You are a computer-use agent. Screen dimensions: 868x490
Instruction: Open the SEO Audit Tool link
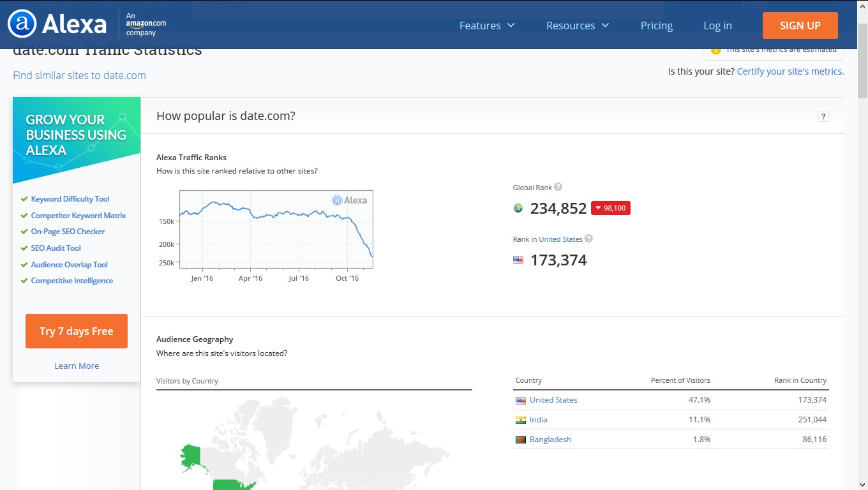tap(56, 248)
